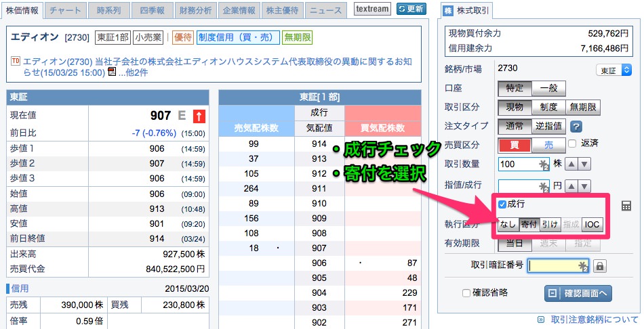This screenshot has height=329, width=644.
Task: Click the 制度信用（買・売） badge
Action: 238,37
